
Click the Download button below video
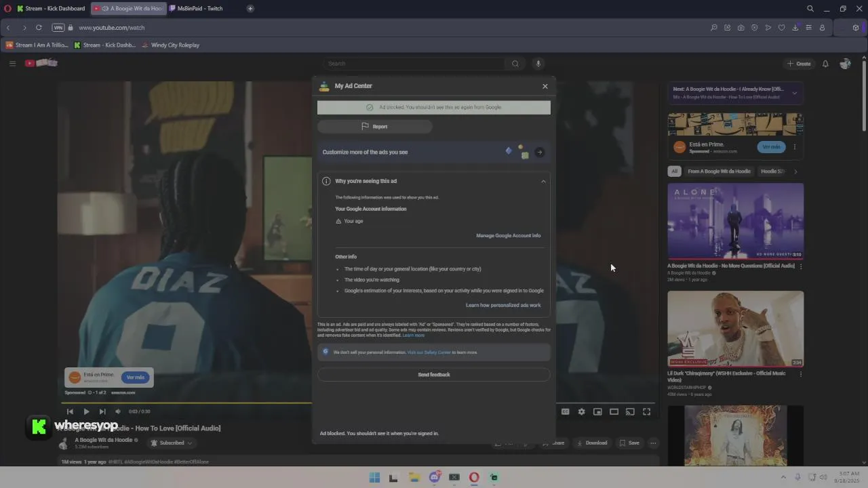(x=592, y=443)
